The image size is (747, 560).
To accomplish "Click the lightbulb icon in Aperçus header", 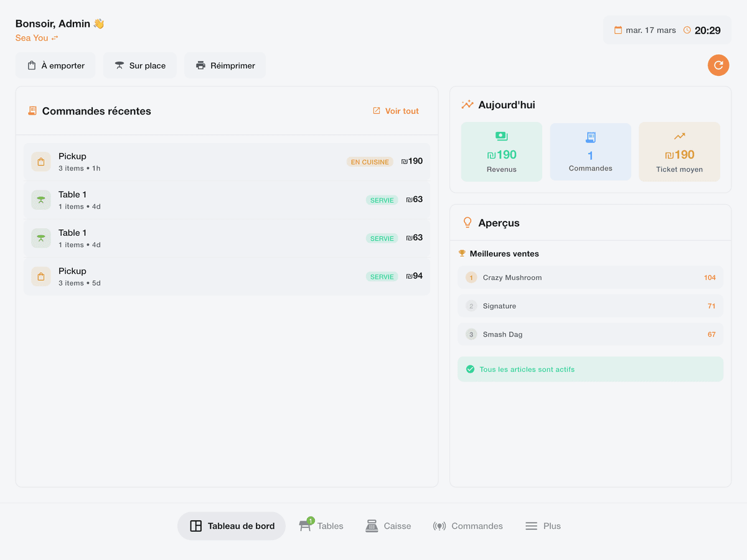I will click(x=466, y=222).
